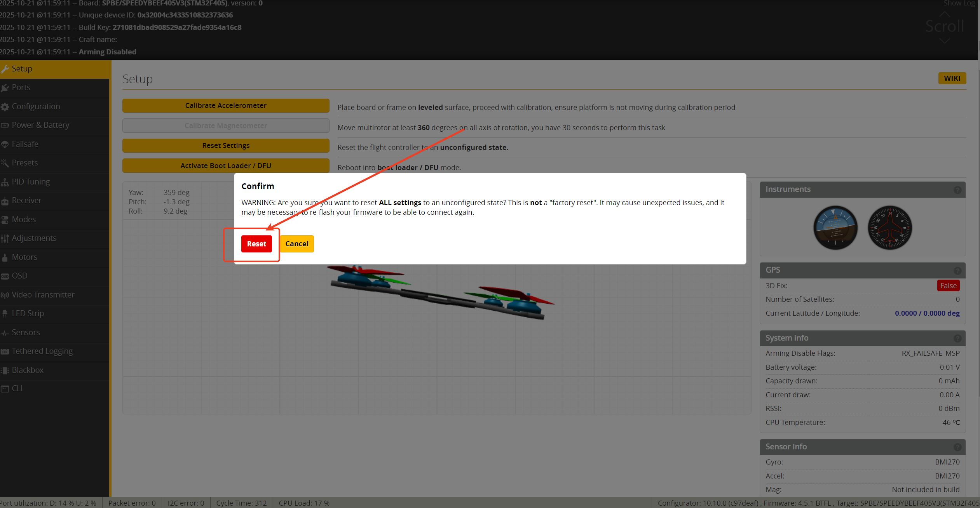Click the GPS panel help icon
The height and width of the screenshot is (508, 980).
tap(957, 271)
